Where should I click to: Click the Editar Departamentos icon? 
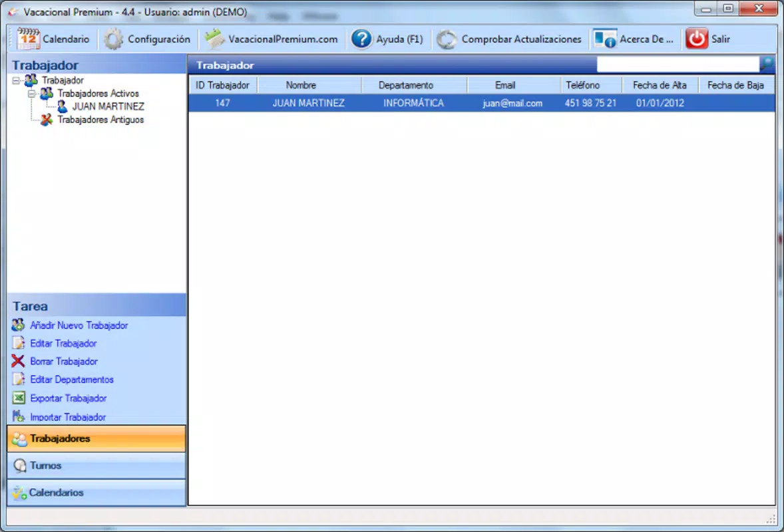tap(19, 379)
